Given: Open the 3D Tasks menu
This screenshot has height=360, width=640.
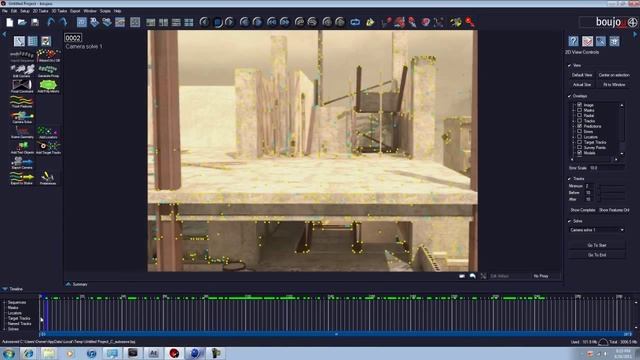Looking at the screenshot, I should pyautogui.click(x=59, y=11).
